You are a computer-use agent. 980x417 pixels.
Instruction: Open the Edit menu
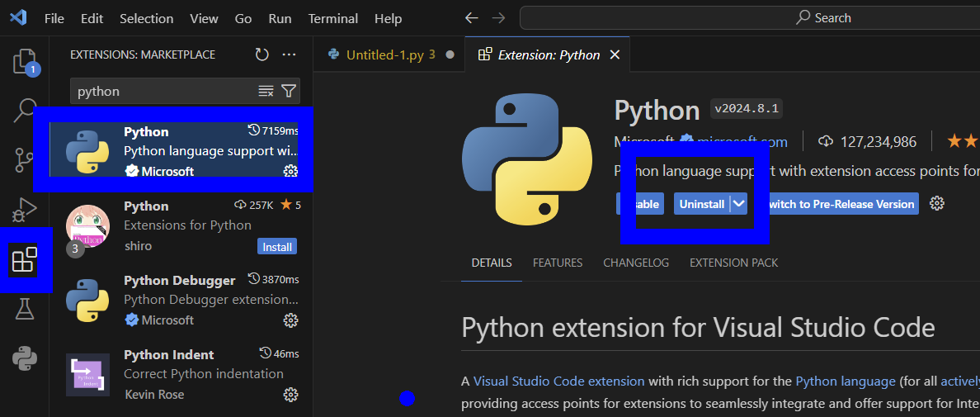(92, 18)
